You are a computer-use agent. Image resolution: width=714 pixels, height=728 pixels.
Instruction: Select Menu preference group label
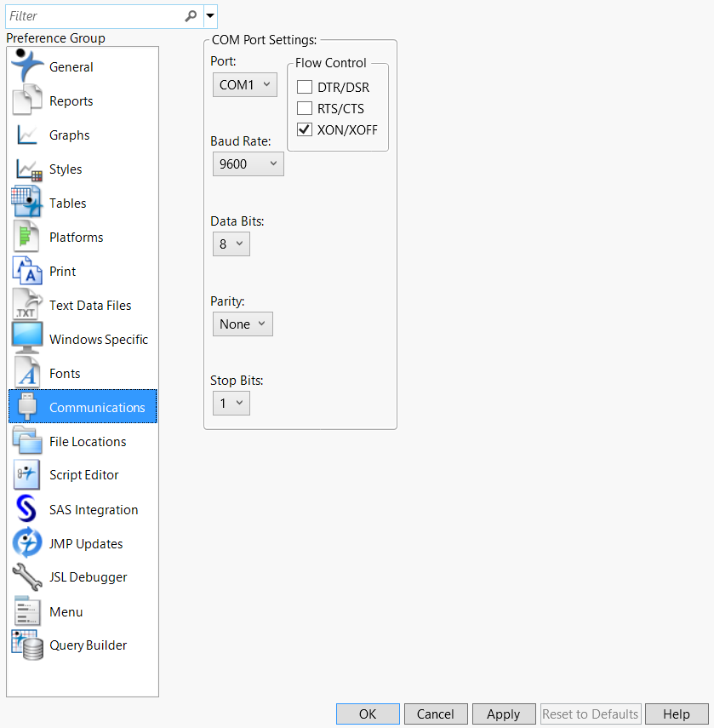[x=66, y=612]
